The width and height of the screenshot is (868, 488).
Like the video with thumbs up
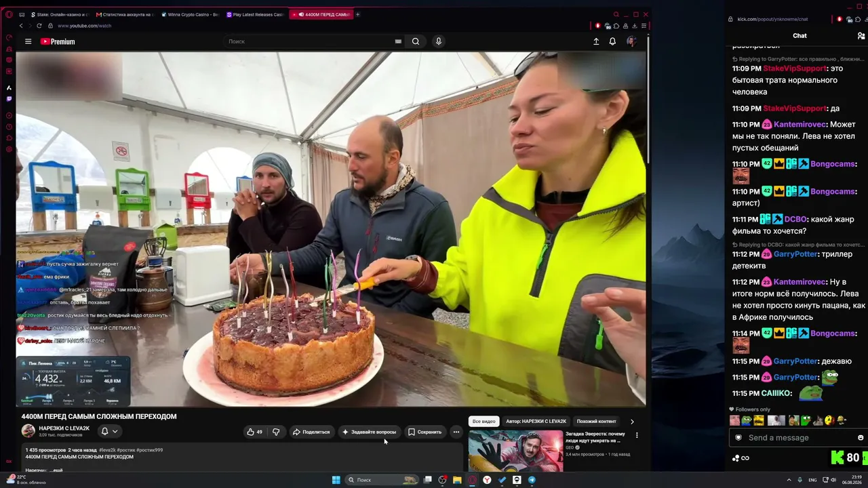tap(254, 432)
